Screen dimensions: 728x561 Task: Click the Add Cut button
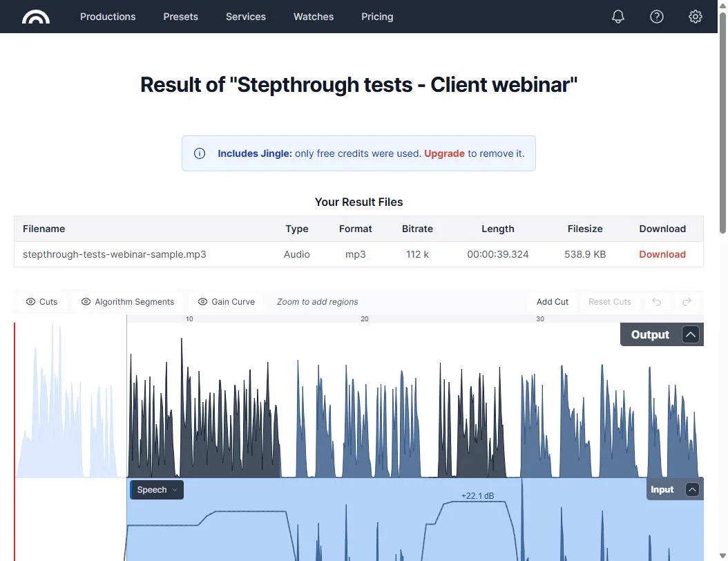pos(552,302)
